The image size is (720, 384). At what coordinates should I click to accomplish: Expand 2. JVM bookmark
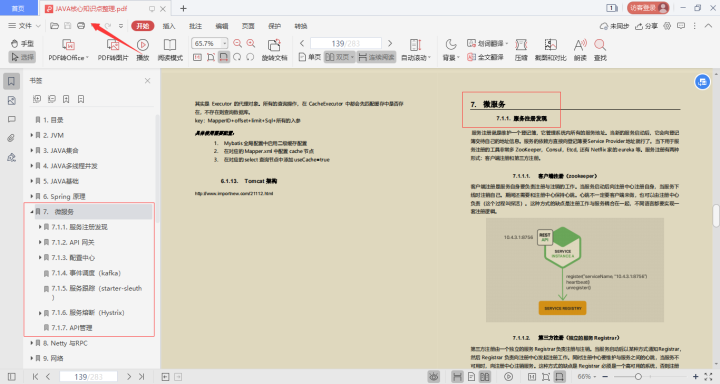32,135
